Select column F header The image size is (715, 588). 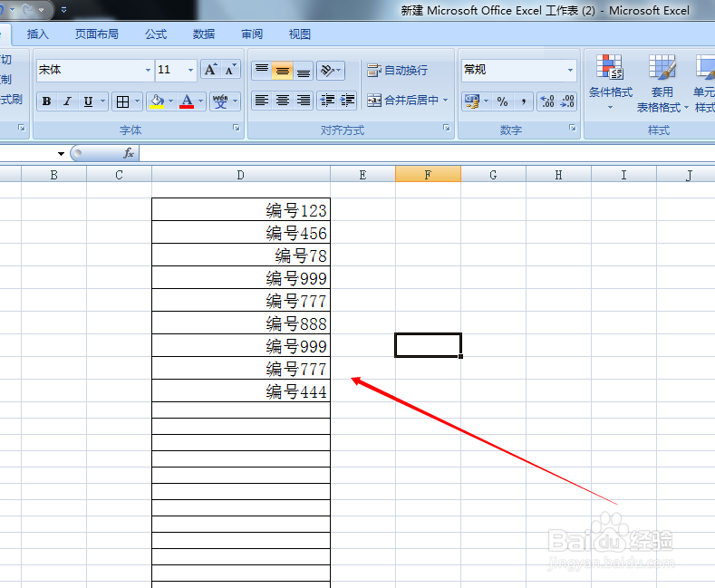click(x=428, y=175)
